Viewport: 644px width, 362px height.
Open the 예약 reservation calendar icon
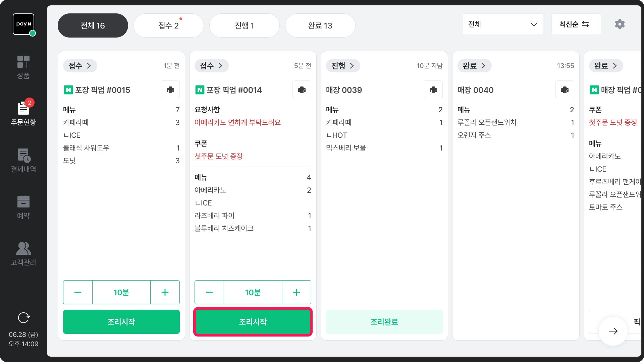23,207
